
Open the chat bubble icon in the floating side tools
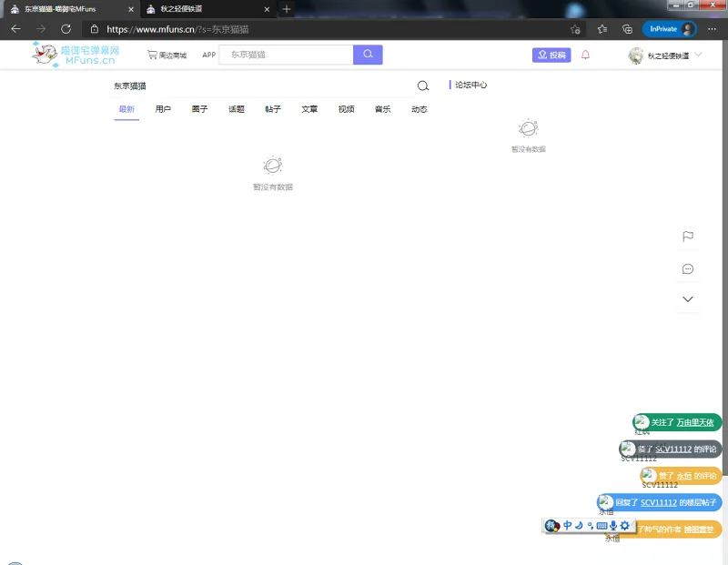pos(688,268)
